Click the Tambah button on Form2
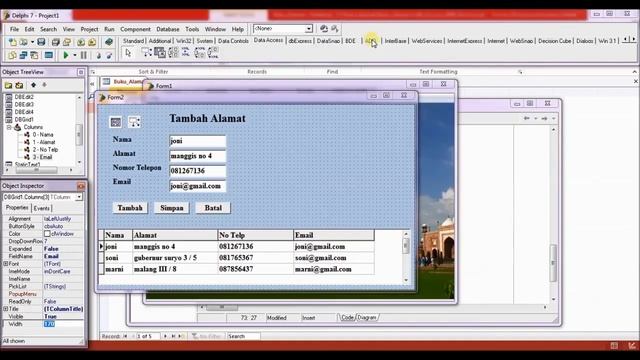640x360 pixels. (x=130, y=208)
